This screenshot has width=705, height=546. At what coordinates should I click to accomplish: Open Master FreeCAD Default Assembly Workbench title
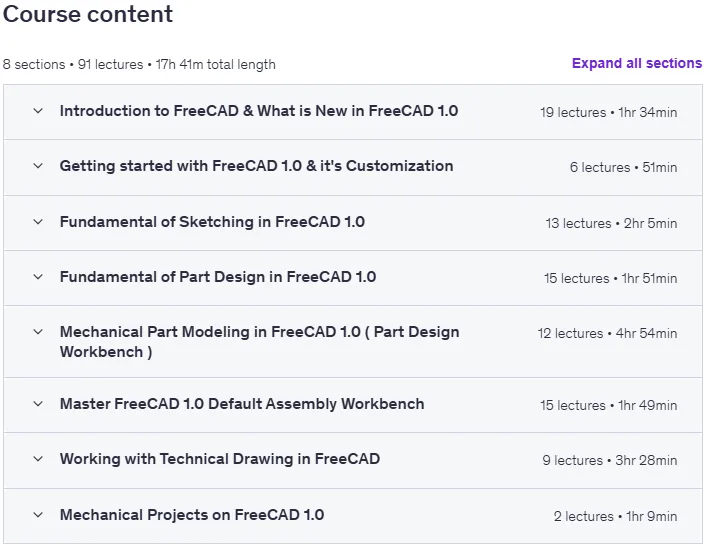[x=242, y=404]
